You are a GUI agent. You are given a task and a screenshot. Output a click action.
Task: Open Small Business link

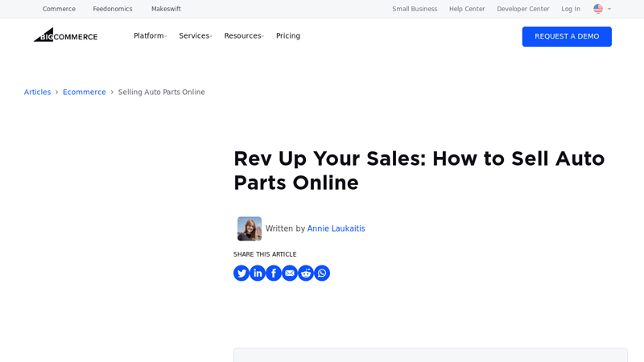[415, 9]
